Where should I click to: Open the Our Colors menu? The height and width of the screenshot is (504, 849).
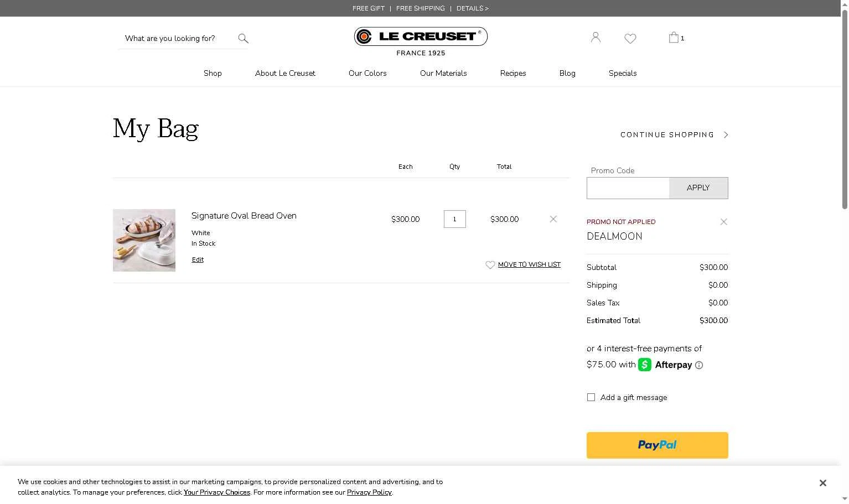367,73
